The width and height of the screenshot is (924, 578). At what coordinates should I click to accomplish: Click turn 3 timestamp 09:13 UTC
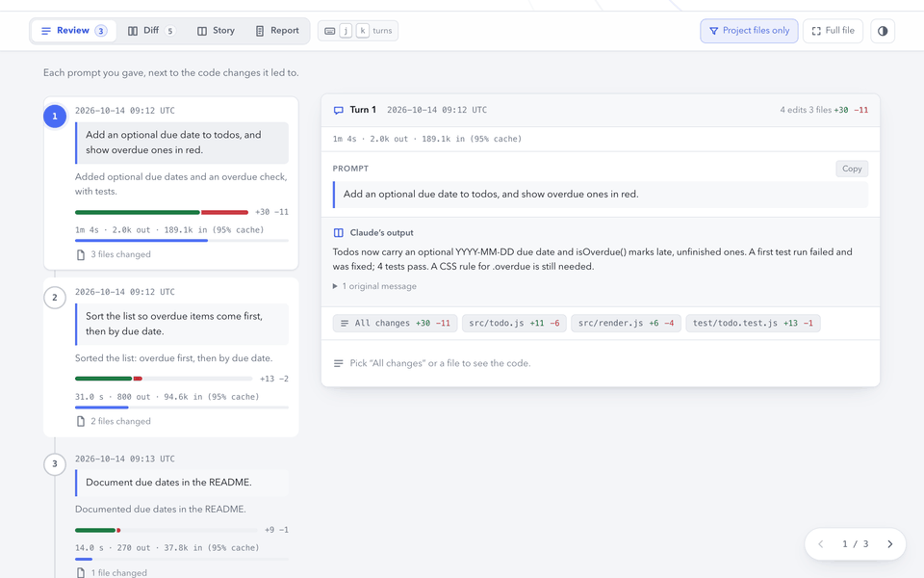tap(125, 459)
